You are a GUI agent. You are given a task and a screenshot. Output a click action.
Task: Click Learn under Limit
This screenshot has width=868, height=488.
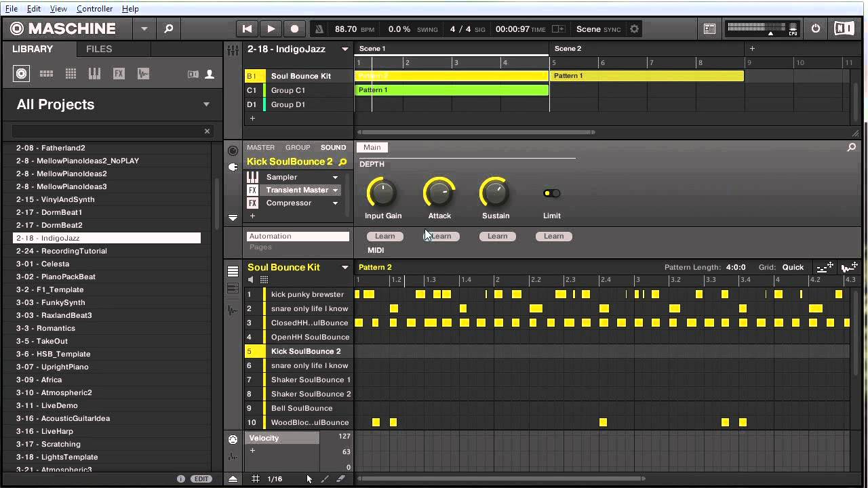pyautogui.click(x=553, y=236)
